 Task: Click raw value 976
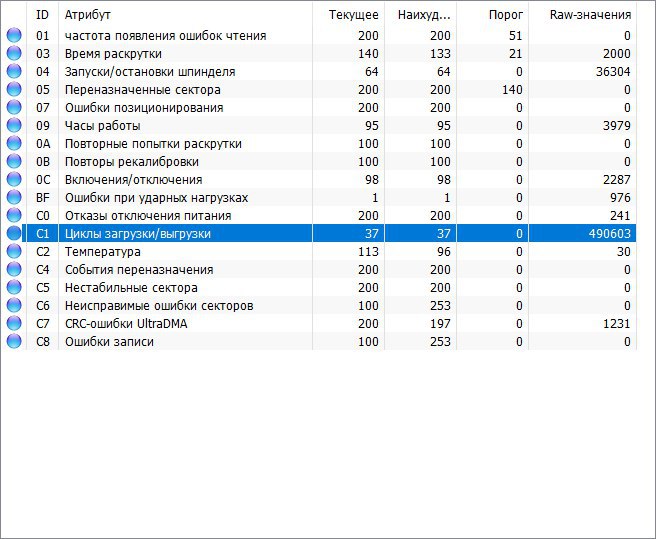(620, 198)
